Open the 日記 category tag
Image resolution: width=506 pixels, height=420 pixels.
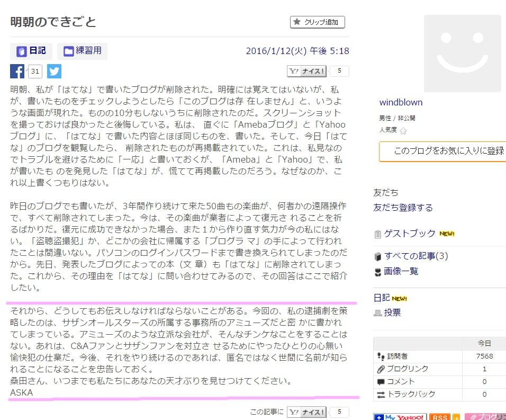(x=31, y=51)
